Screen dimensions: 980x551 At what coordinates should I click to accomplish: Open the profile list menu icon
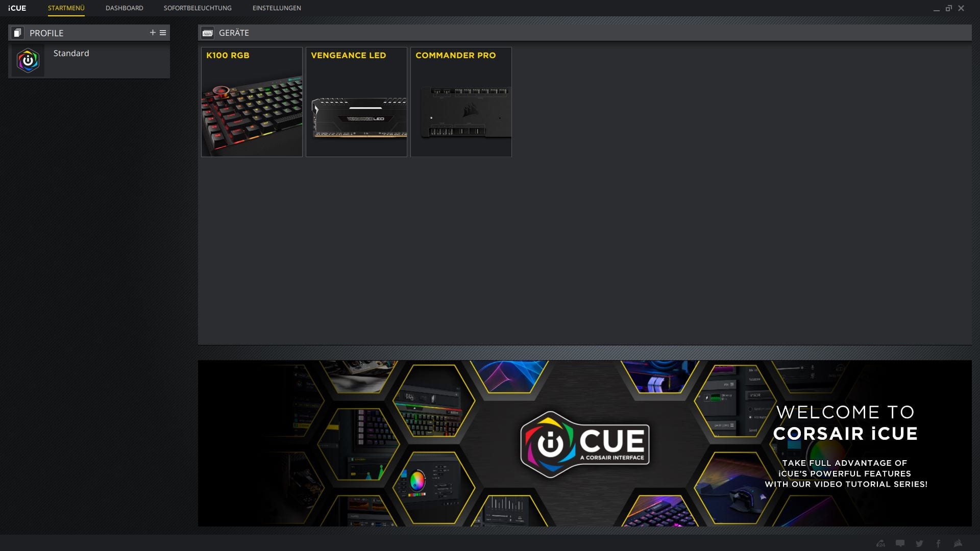pyautogui.click(x=163, y=33)
